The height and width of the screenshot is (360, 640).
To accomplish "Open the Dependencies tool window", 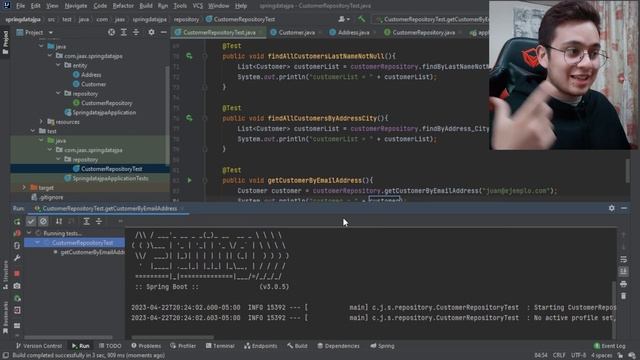I will 338,346.
